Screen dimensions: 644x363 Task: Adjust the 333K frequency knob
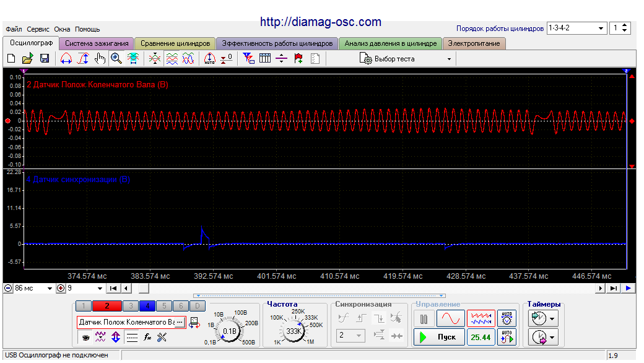(x=294, y=331)
